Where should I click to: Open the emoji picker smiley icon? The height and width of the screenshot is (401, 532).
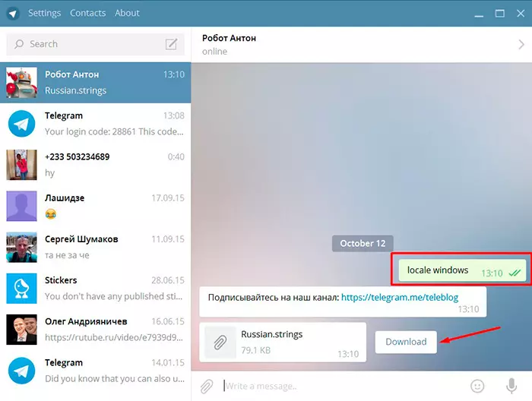coord(477,386)
